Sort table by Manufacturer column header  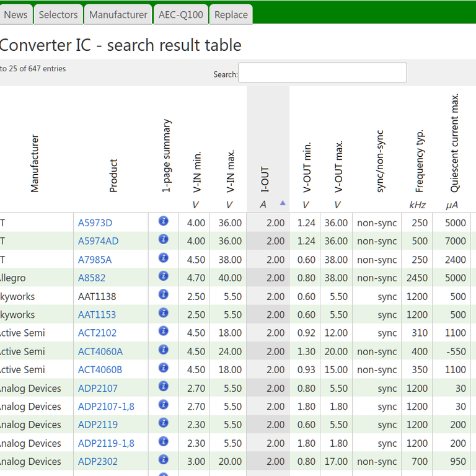pyautogui.click(x=35, y=164)
